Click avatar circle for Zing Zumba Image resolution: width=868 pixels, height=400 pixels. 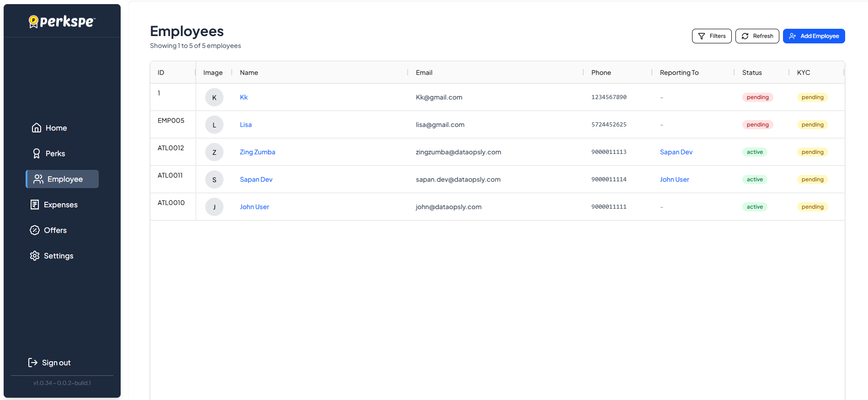(x=214, y=152)
